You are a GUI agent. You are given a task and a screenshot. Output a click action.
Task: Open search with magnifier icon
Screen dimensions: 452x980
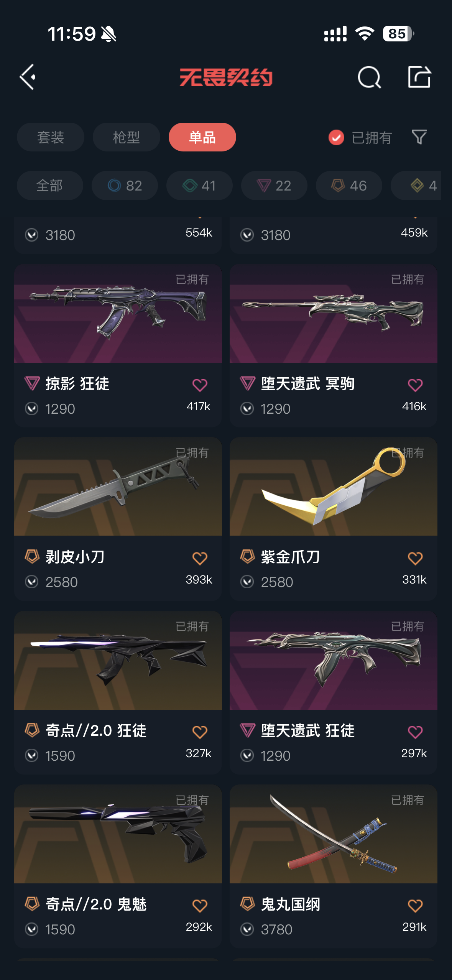click(x=369, y=77)
